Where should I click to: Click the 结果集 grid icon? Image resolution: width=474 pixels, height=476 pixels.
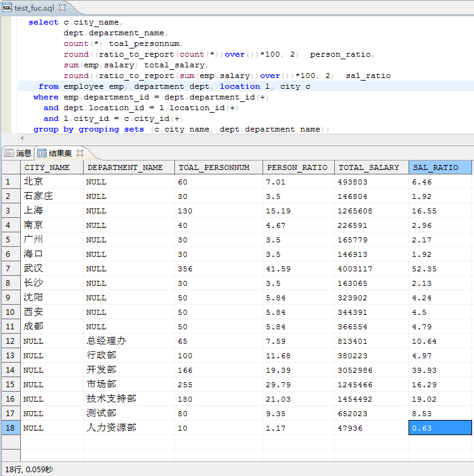pyautogui.click(x=42, y=153)
